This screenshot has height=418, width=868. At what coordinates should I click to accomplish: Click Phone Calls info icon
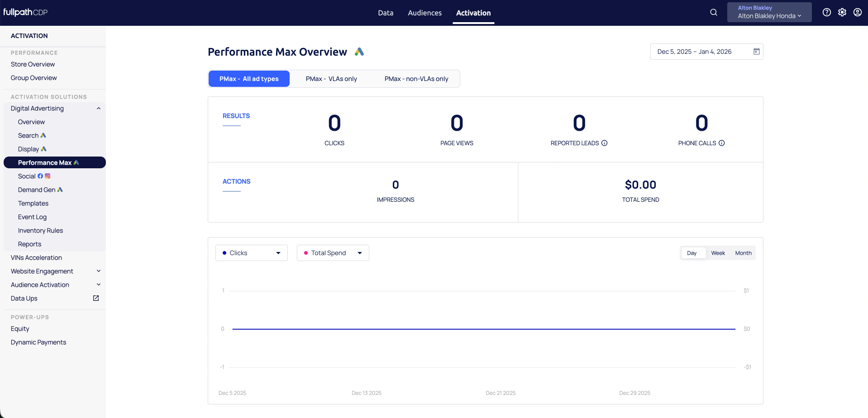[722, 143]
